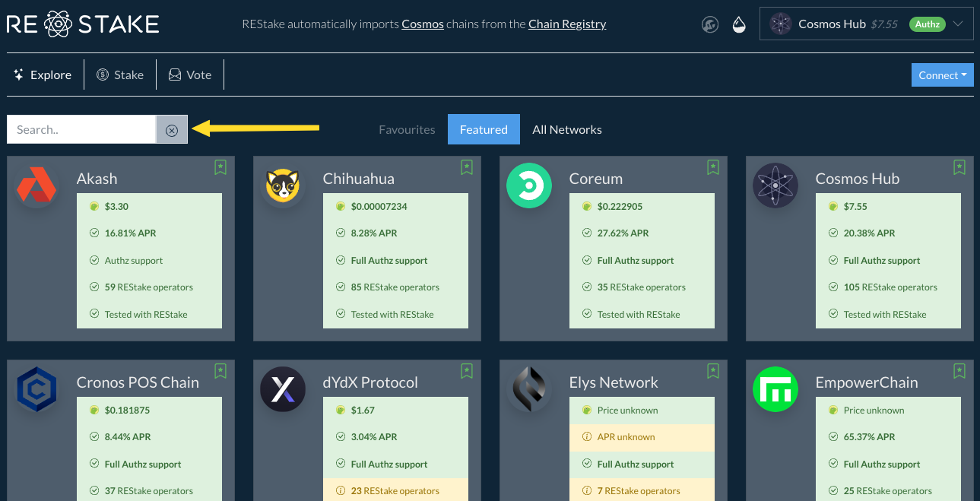Toggle favourite bookmark on Cronos POS Chain card
The image size is (980, 501).
(220, 371)
